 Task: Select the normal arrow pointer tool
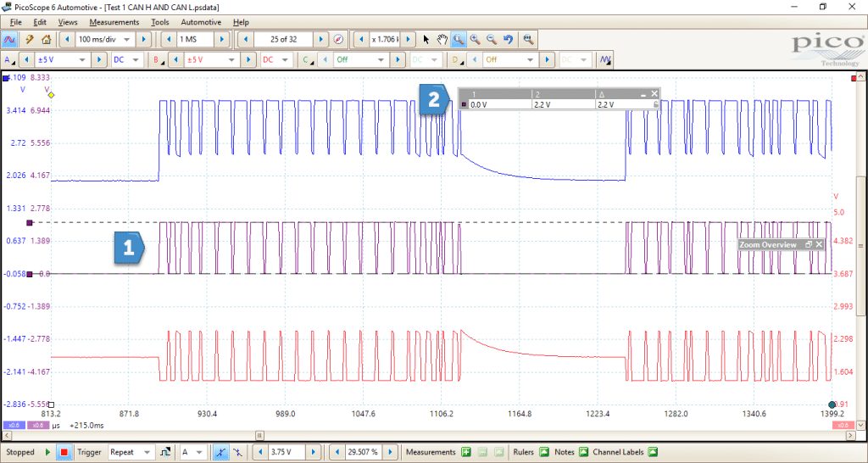[426, 39]
